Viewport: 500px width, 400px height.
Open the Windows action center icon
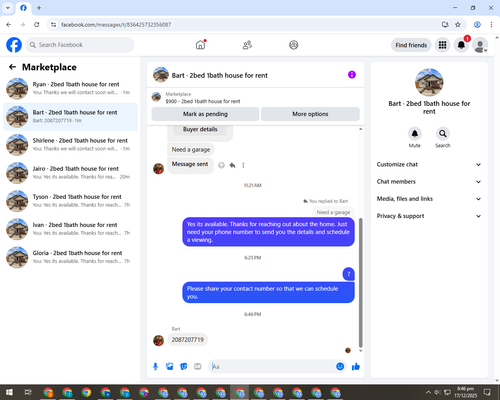coord(487,392)
